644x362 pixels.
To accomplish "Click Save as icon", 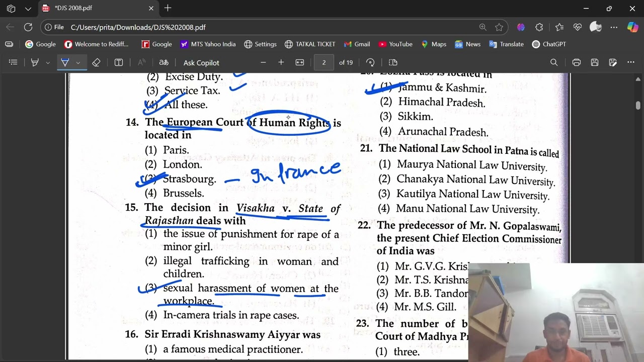I will pyautogui.click(x=613, y=62).
